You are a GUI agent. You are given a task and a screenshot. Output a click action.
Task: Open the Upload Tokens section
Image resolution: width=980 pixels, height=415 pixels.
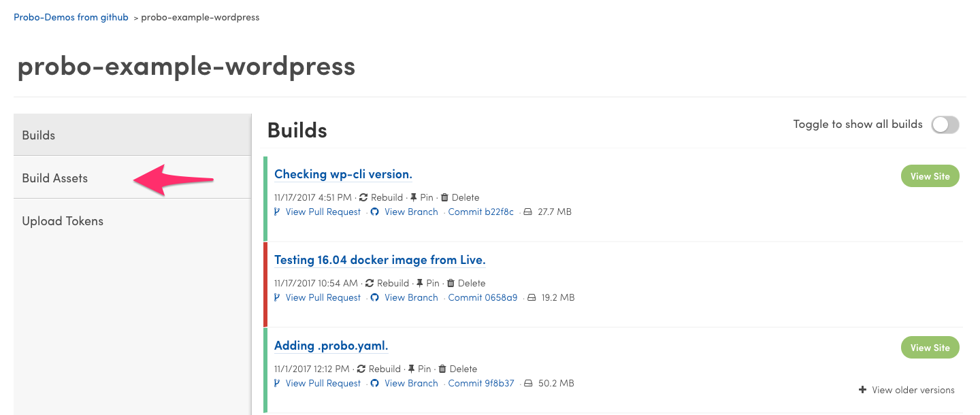click(62, 220)
